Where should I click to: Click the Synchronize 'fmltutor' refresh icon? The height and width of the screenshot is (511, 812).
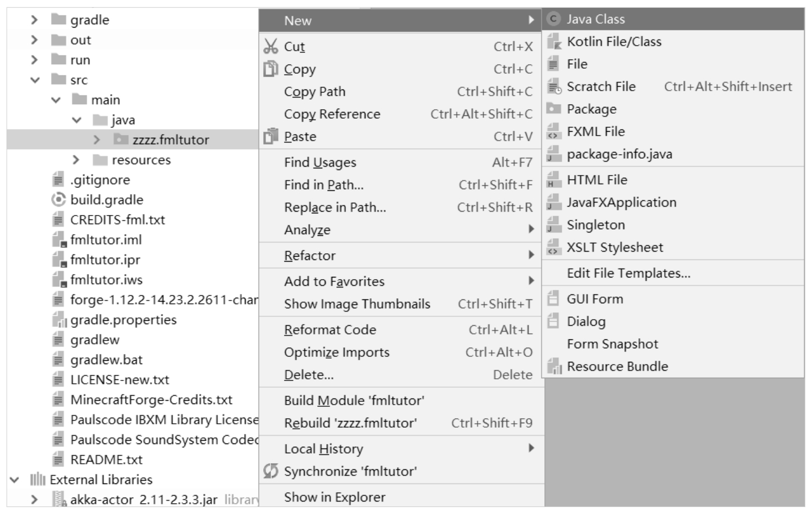pyautogui.click(x=270, y=471)
